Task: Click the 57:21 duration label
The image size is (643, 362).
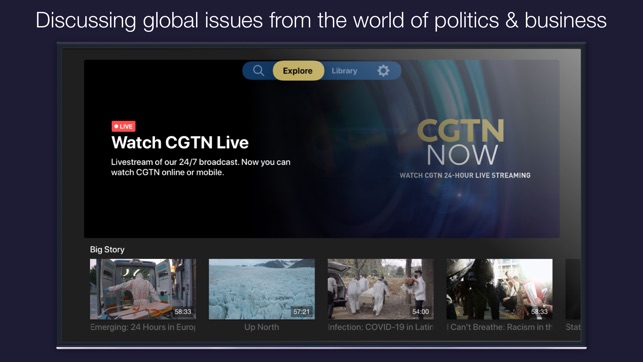Action: (x=301, y=312)
